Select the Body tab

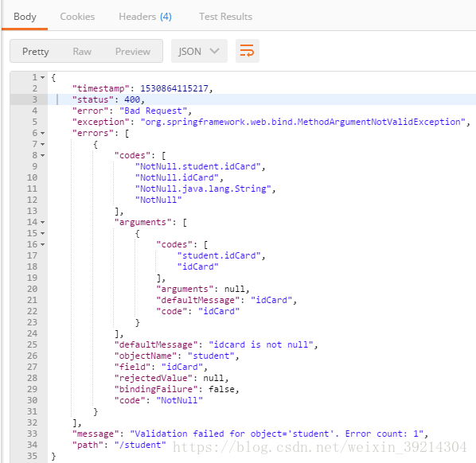click(25, 17)
